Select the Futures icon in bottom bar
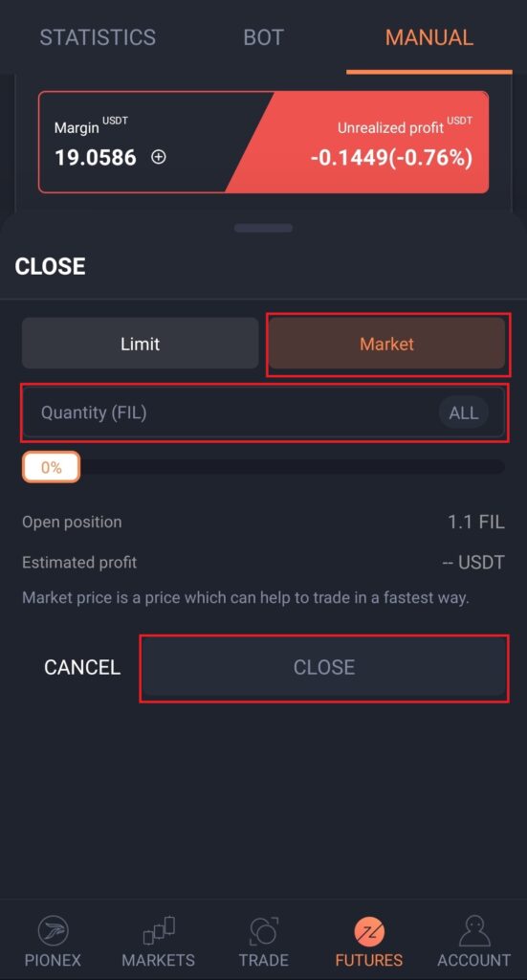This screenshot has width=527, height=980. pos(369,932)
